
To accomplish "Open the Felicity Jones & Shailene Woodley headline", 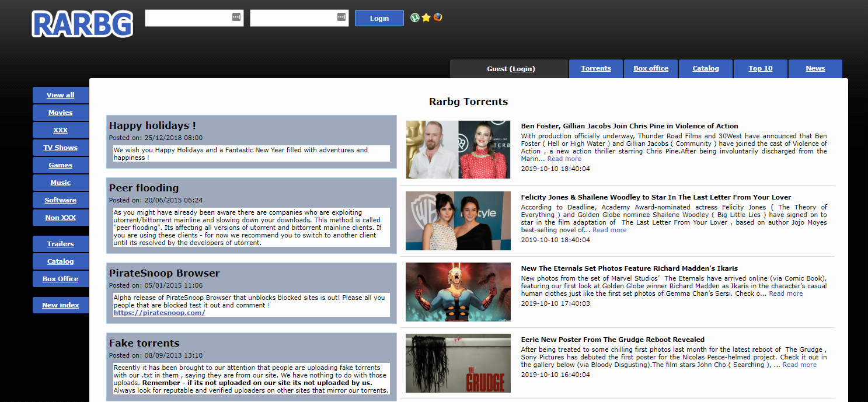I will tap(656, 197).
